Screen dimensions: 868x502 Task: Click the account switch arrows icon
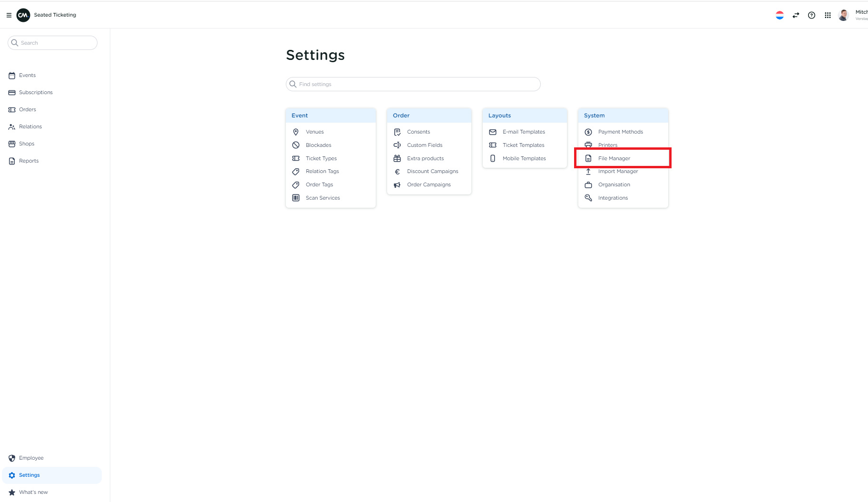pyautogui.click(x=796, y=15)
